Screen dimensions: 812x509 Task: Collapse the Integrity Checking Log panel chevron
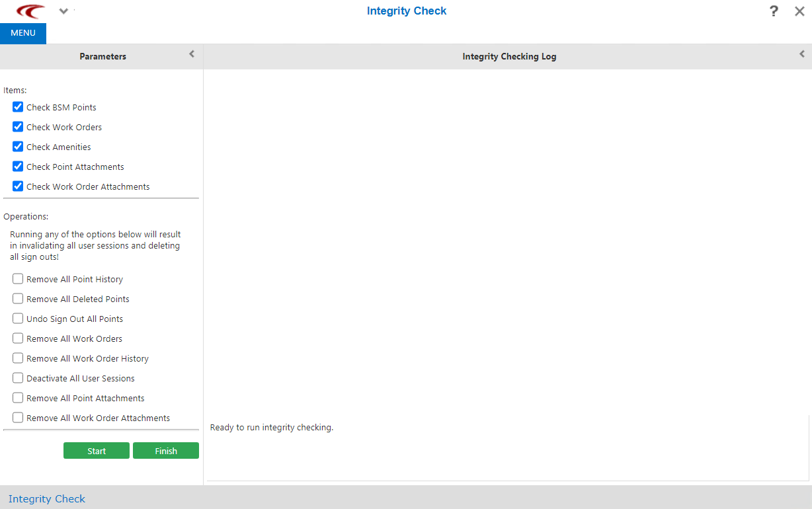[x=801, y=54]
